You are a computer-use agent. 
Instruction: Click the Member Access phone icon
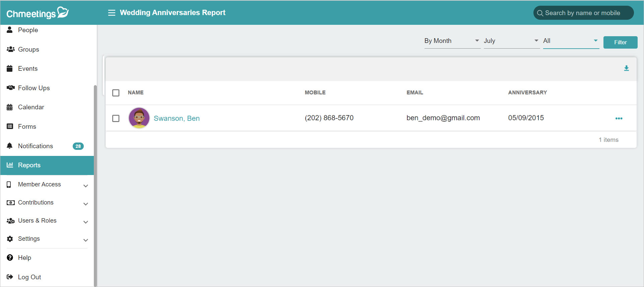point(9,184)
